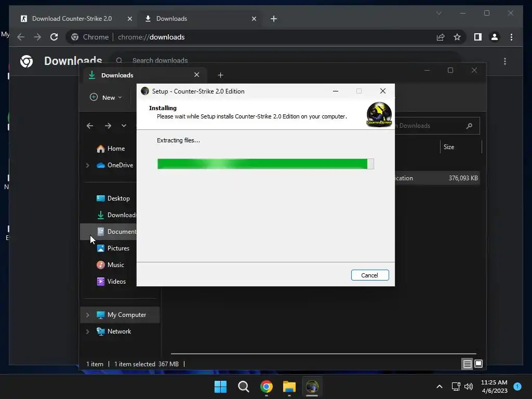Open recent locations chevron in File Explorer
Screen dimensions: 532x399
pyautogui.click(x=124, y=126)
